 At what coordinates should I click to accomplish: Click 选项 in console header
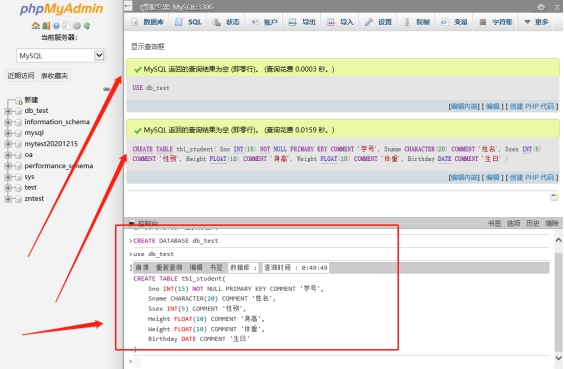(514, 223)
